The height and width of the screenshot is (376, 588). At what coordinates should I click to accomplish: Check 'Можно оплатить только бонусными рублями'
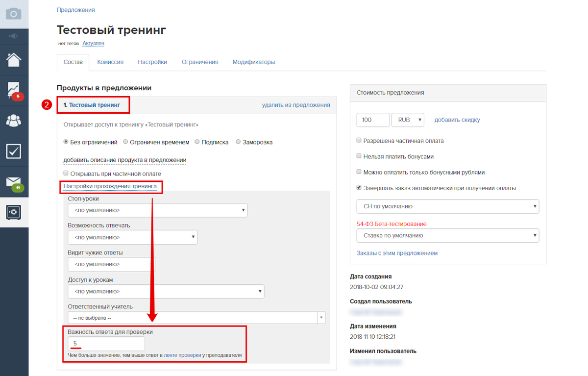359,173
